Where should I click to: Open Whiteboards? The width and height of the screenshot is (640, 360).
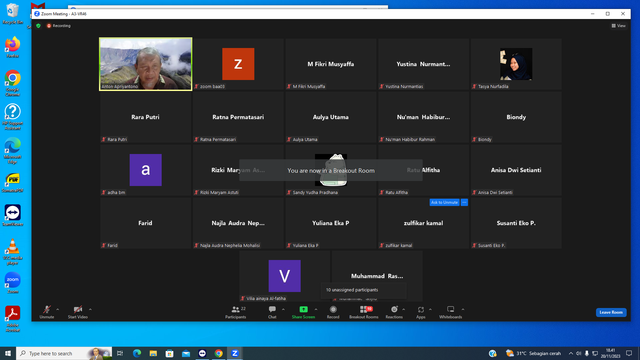[451, 312]
